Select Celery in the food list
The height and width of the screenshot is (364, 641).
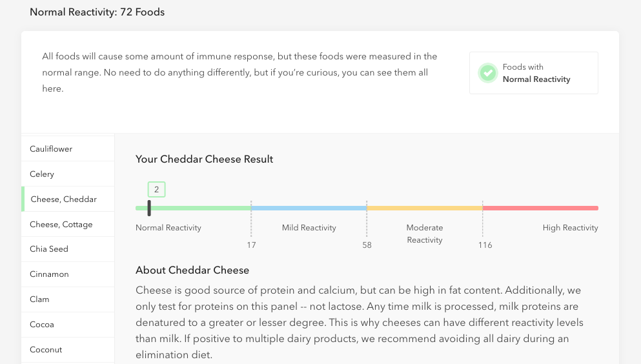[68, 174]
